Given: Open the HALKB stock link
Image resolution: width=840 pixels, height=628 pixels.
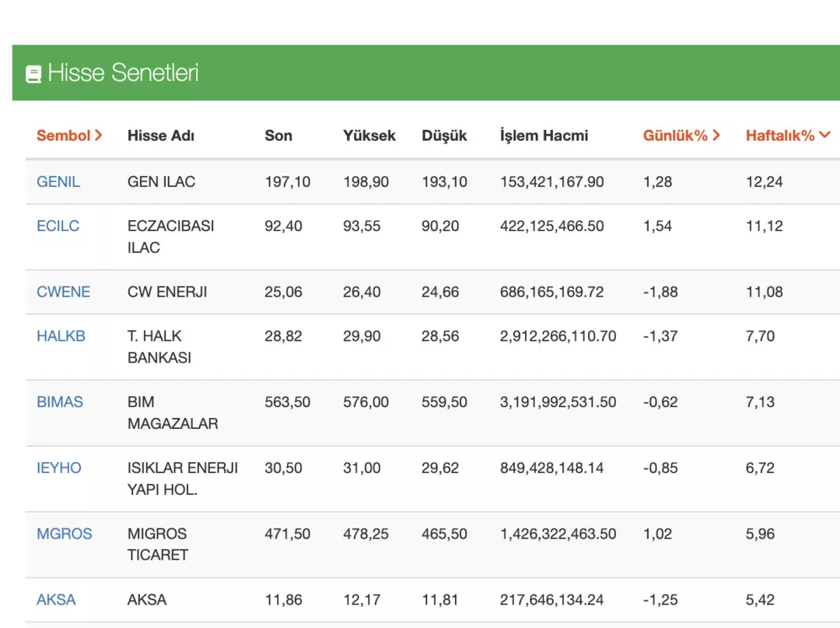Looking at the screenshot, I should click(61, 336).
